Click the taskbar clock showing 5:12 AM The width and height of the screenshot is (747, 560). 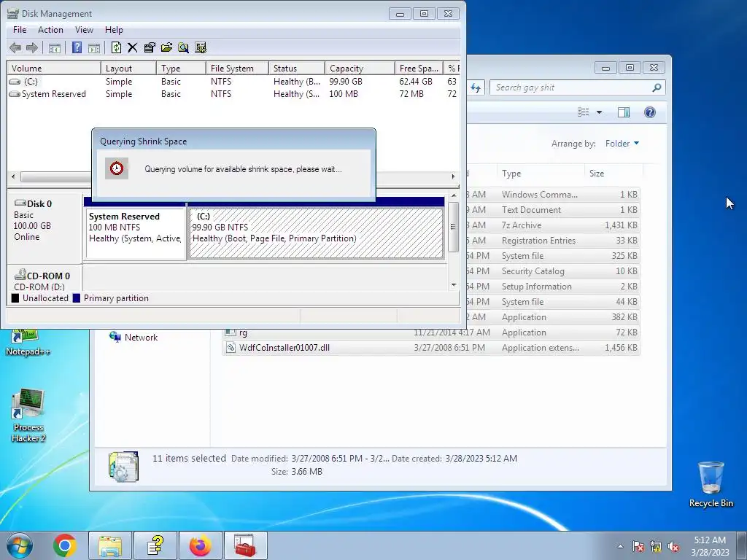pyautogui.click(x=710, y=545)
